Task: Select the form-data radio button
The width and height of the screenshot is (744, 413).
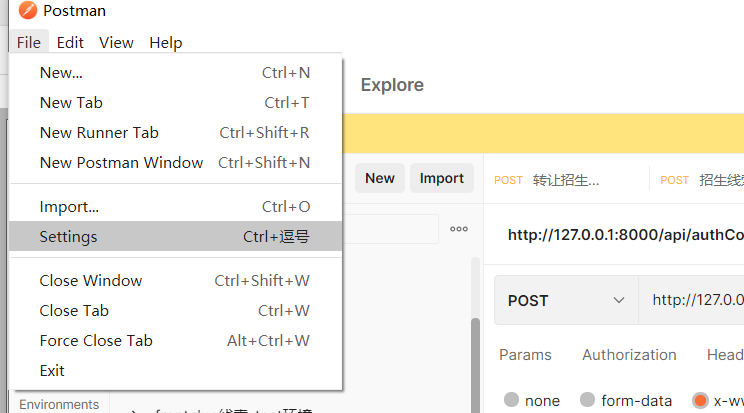Action: point(587,400)
